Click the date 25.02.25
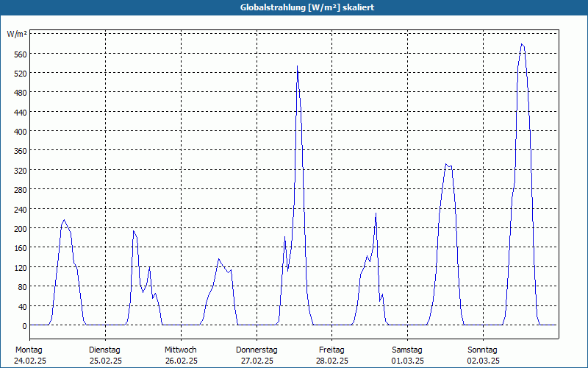 pyautogui.click(x=106, y=361)
